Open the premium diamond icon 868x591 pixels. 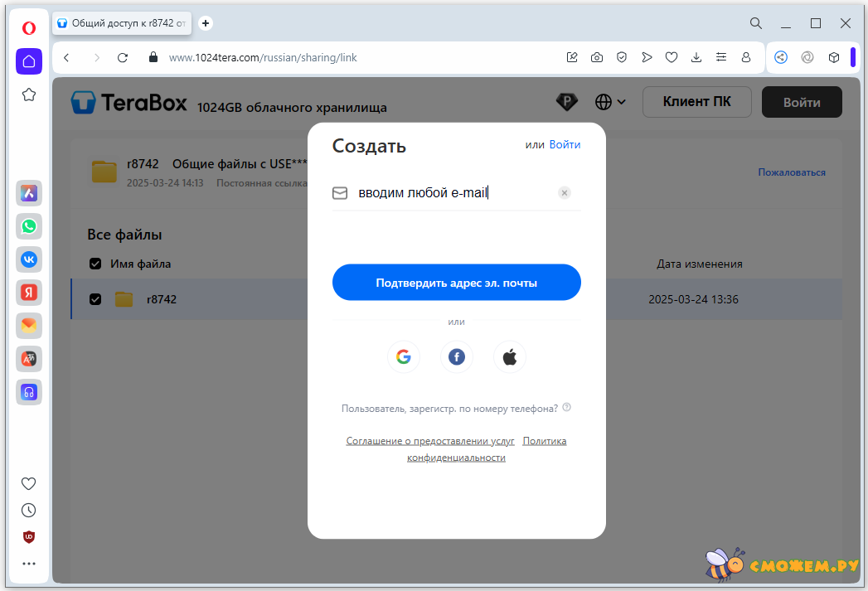click(566, 102)
